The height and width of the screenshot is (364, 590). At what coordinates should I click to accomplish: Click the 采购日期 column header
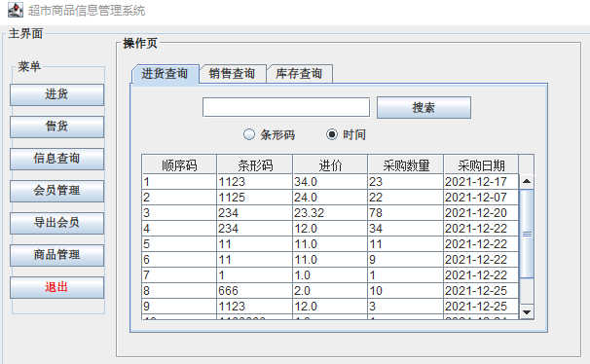click(481, 165)
